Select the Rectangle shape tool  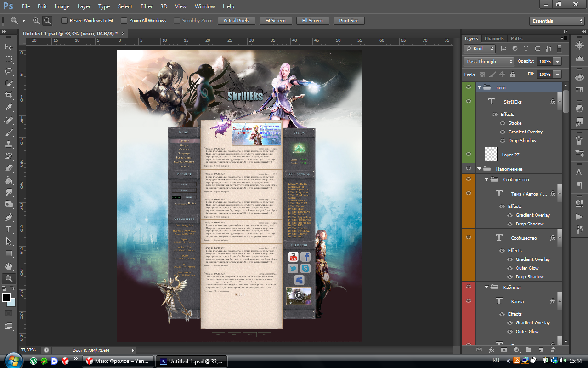coord(9,253)
